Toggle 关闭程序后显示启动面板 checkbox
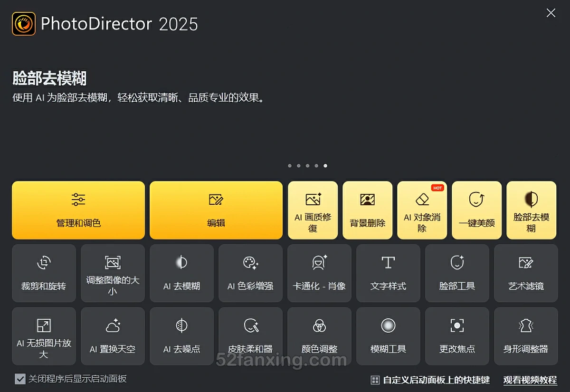Viewport: 570px width, 392px height. [x=20, y=379]
